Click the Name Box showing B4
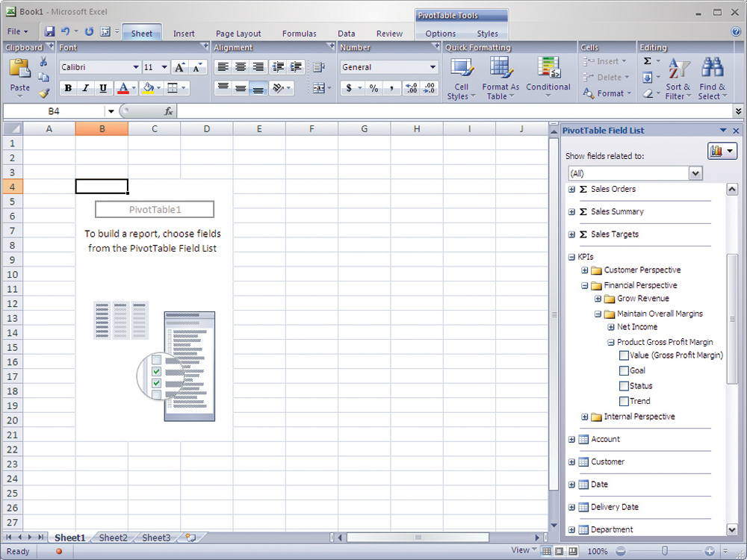This screenshot has height=560, width=747. 54,111
